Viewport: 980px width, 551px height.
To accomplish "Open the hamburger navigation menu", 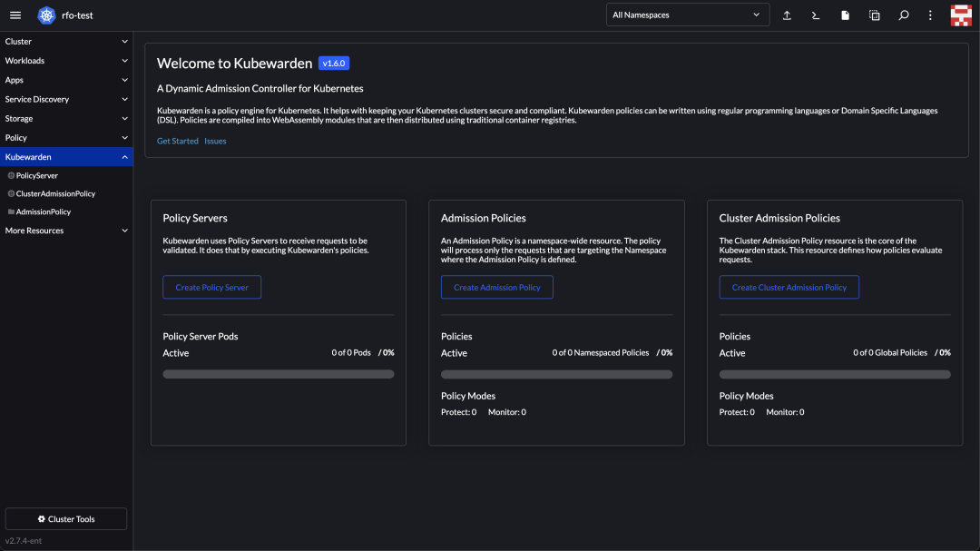I will (x=15, y=15).
